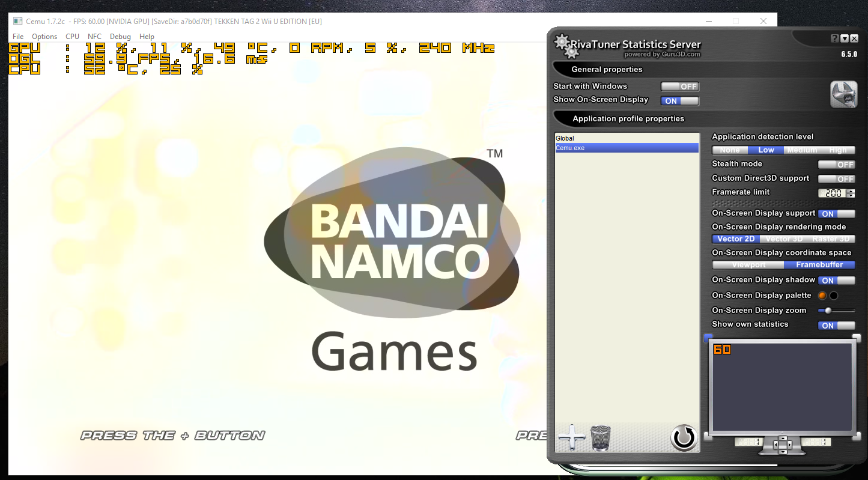
Task: Click the orange 60 in OSD preview
Action: [722, 350]
